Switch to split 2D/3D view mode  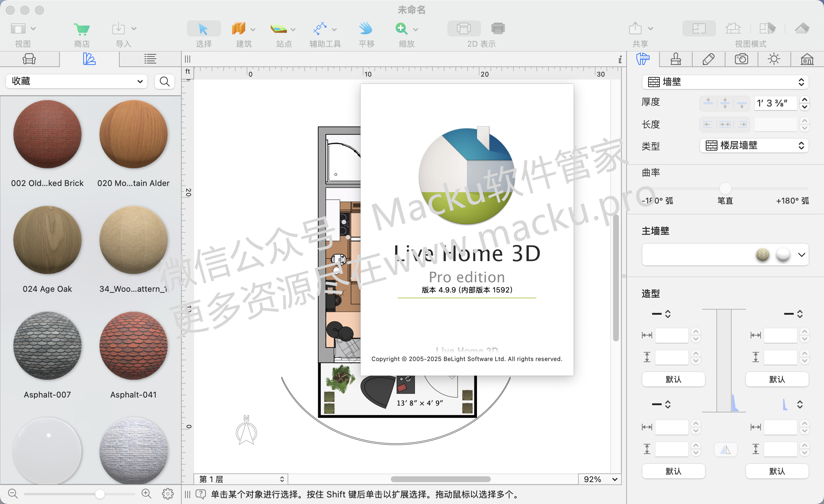(x=767, y=29)
